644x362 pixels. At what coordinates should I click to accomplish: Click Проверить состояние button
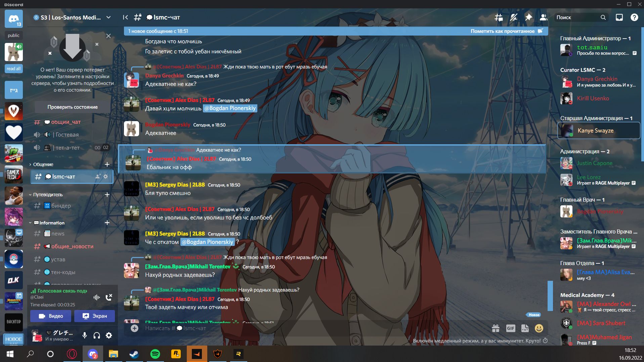(x=73, y=107)
